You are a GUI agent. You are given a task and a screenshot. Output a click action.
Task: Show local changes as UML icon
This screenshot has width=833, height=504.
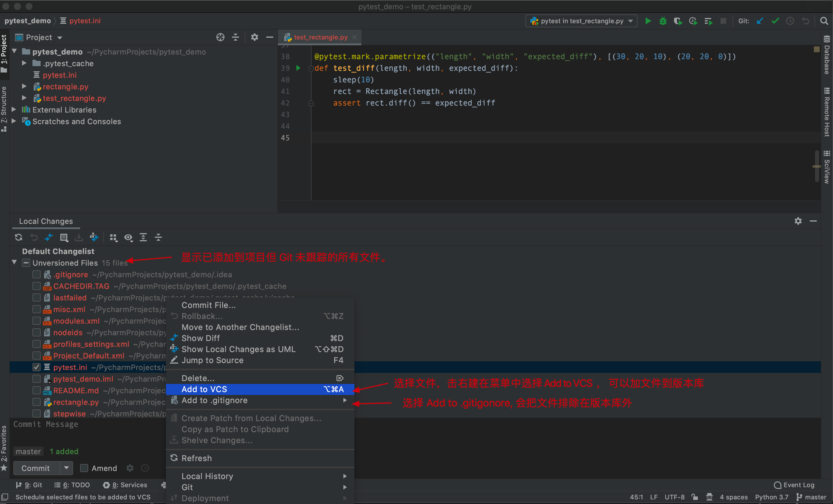pos(94,237)
